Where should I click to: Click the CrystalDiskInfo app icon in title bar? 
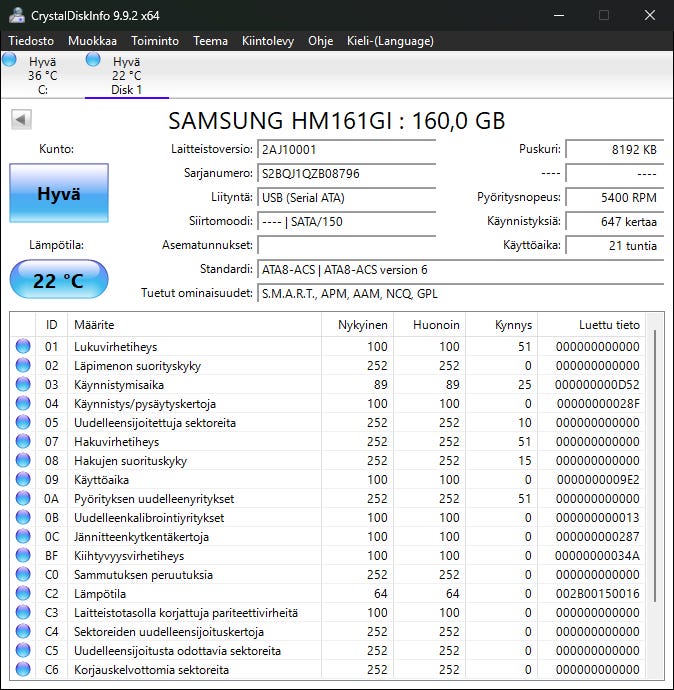[x=17, y=15]
